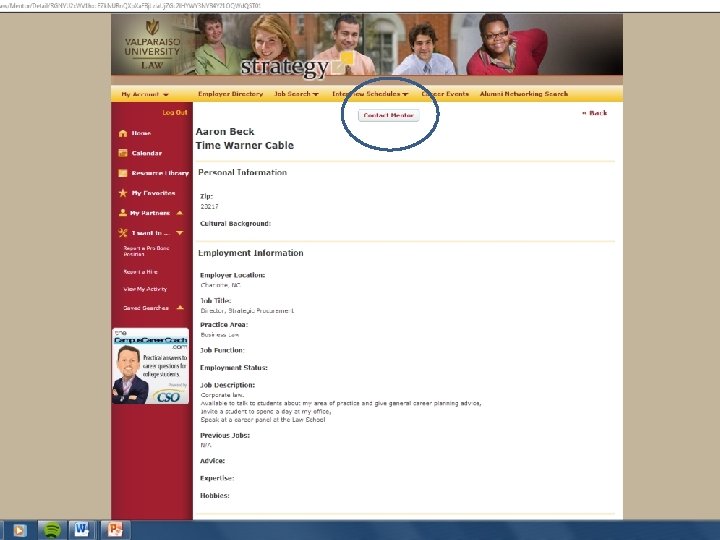The height and width of the screenshot is (540, 720).
Task: Click Report a Pro Bono Position link
Action: tap(146, 251)
